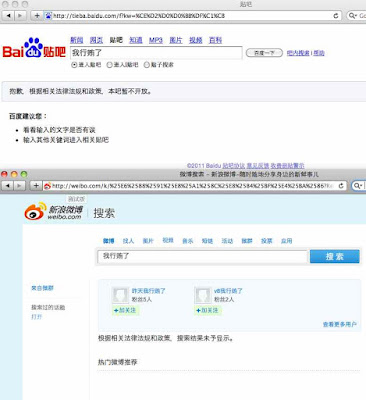The height and width of the screenshot is (400, 366).
Task: Open the 百科 tab on Baidu
Action: pos(215,40)
